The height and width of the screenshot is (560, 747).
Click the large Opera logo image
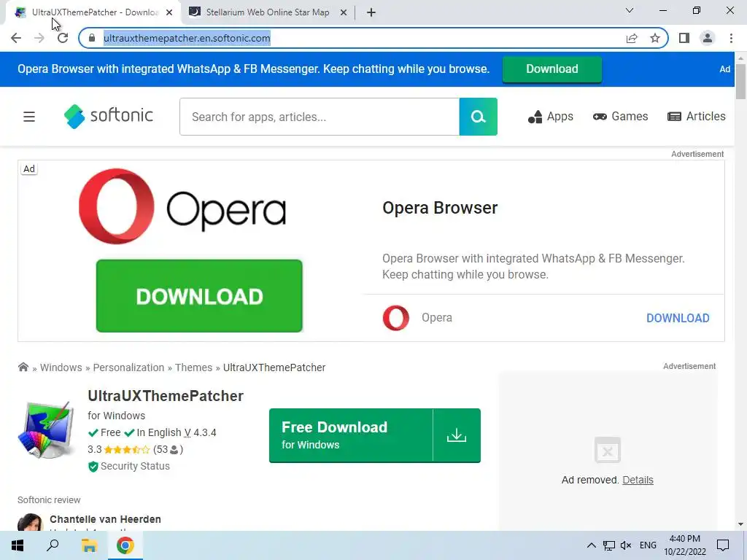182,206
